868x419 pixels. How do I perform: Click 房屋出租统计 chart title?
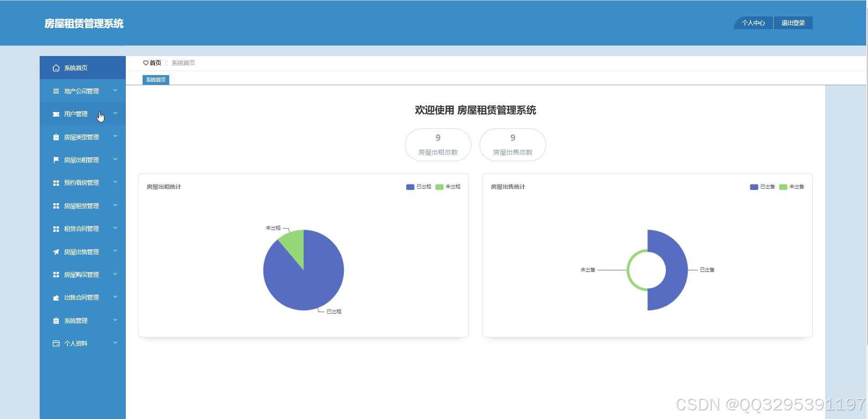pyautogui.click(x=164, y=187)
